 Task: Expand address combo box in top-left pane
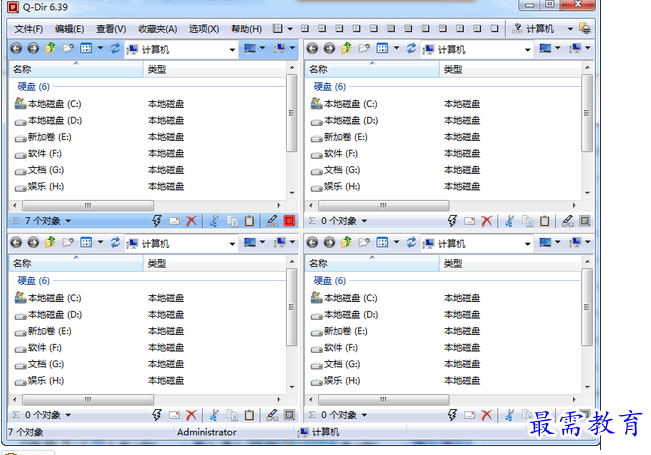[x=232, y=50]
